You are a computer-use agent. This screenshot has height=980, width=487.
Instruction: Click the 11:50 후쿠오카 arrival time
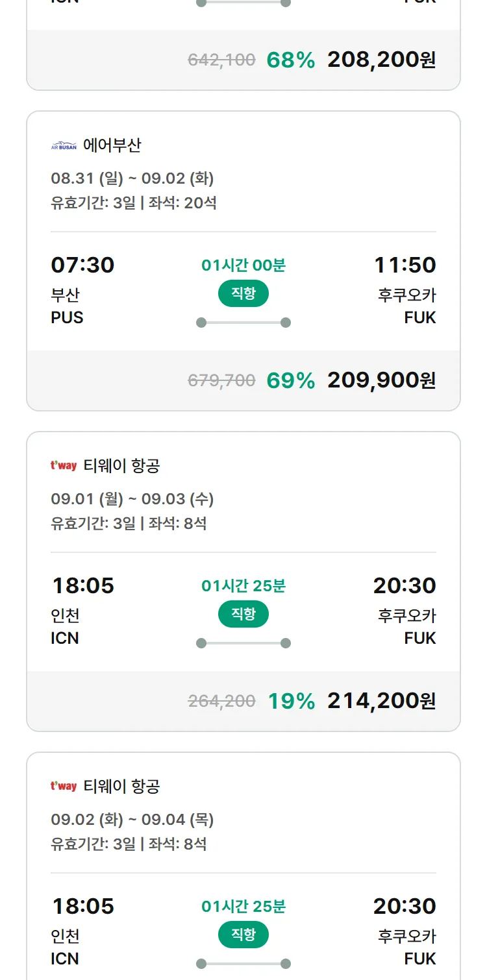[405, 265]
